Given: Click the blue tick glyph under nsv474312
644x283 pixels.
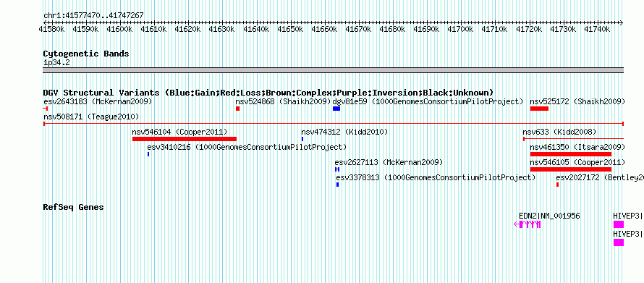Looking at the screenshot, I should [x=302, y=139].
